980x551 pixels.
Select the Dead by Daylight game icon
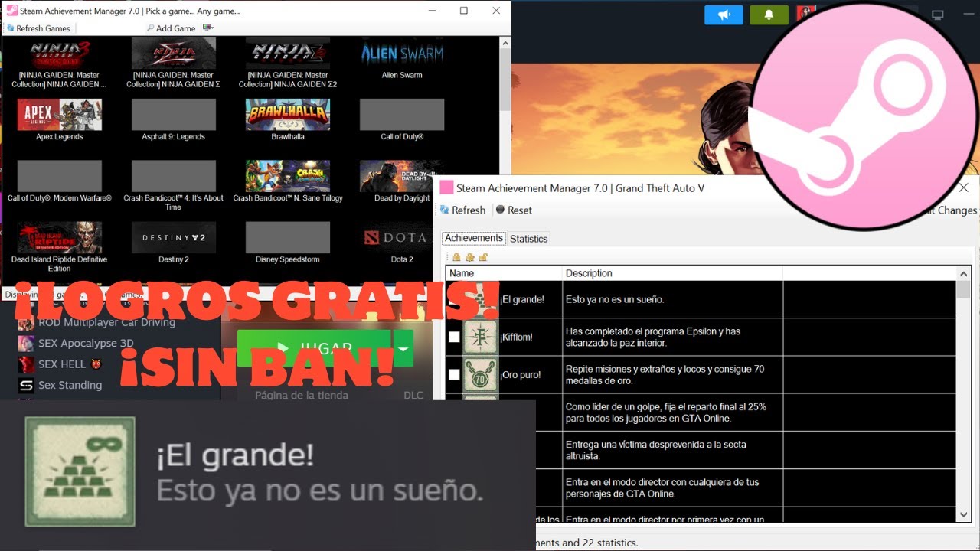[x=402, y=176]
